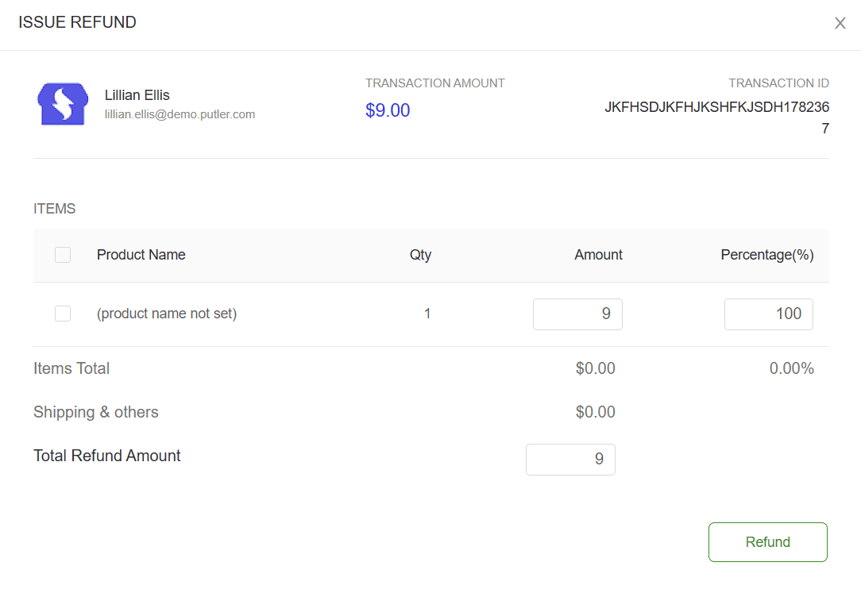Click the transaction ID value

716,108
